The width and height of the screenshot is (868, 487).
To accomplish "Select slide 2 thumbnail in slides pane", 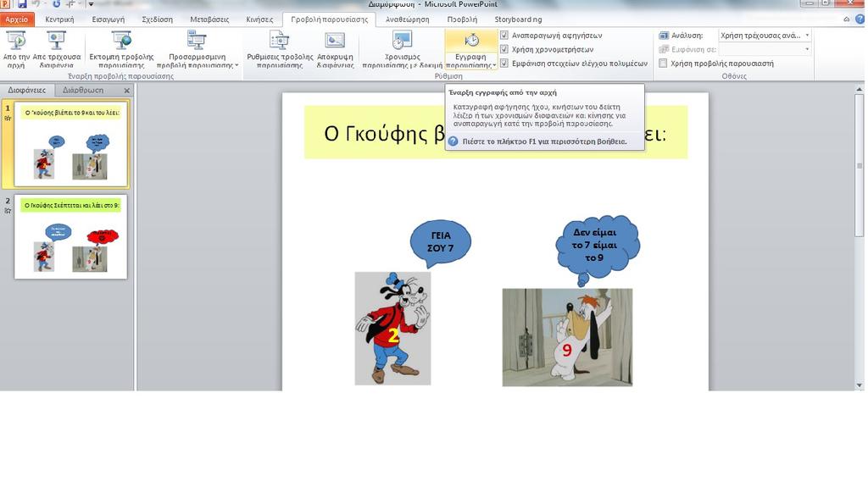I will pyautogui.click(x=71, y=236).
